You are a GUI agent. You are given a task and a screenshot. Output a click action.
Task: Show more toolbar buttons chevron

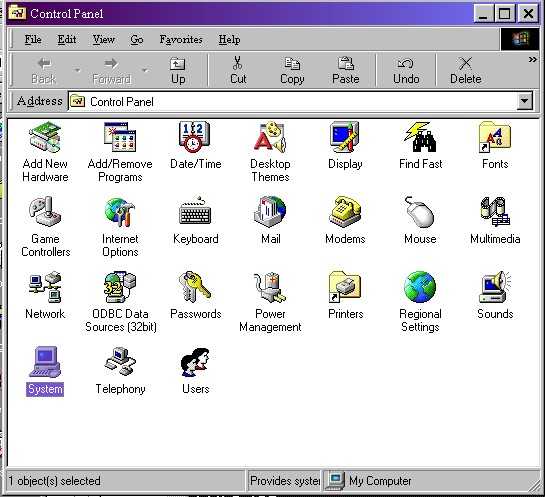point(533,60)
